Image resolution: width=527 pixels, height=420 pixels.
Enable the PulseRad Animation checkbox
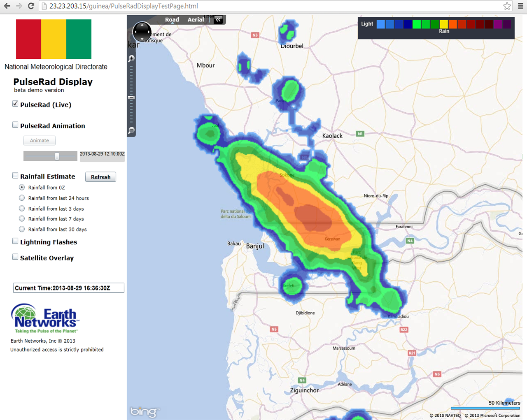point(15,125)
